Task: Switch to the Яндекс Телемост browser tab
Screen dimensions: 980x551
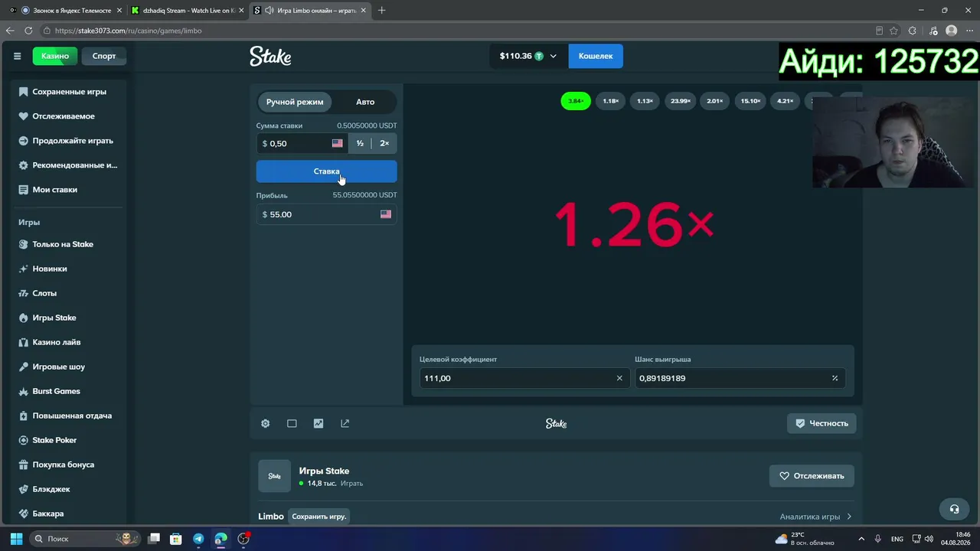Action: coord(67,10)
